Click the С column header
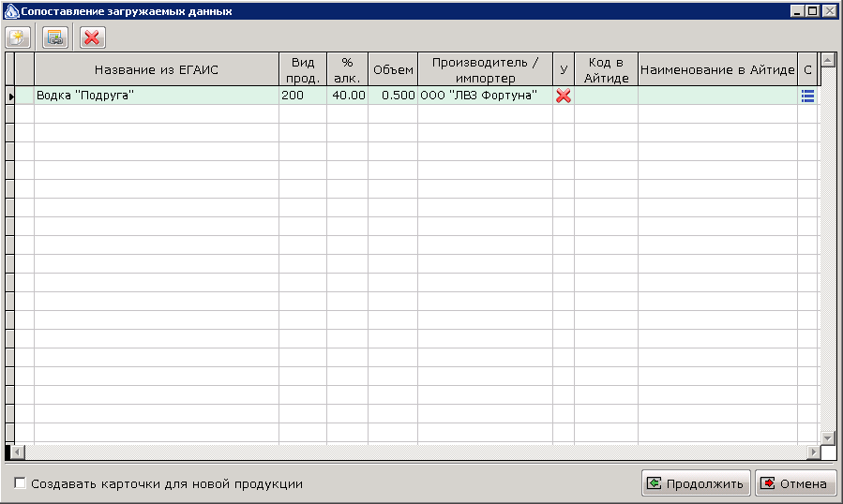This screenshot has height=504, width=843. pos(807,69)
